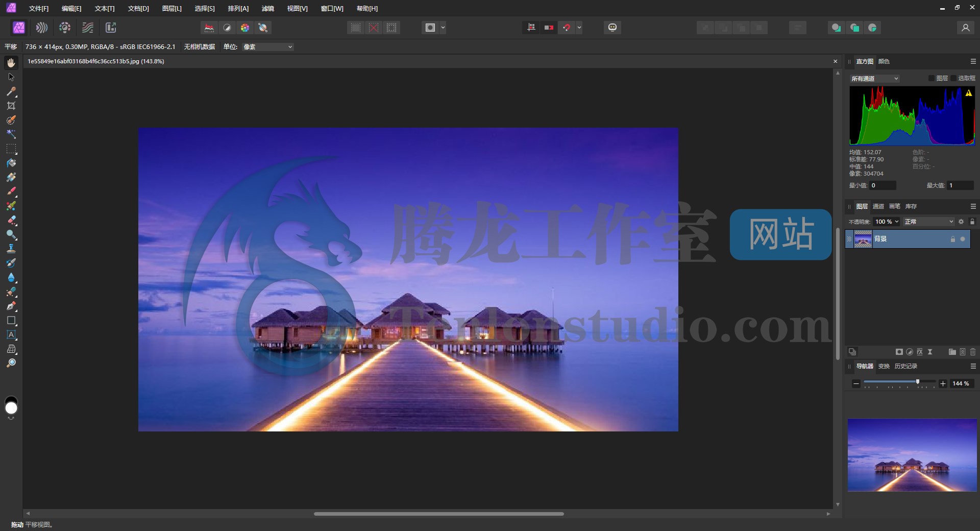Screen dimensions: 980x531
Task: Switch to the 通道 tab
Action: click(x=878, y=206)
